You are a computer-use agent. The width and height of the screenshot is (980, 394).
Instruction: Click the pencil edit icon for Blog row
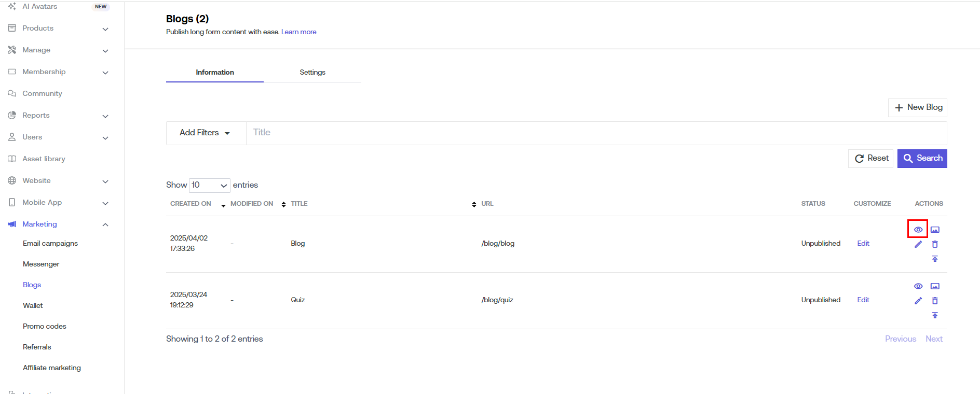(x=918, y=244)
